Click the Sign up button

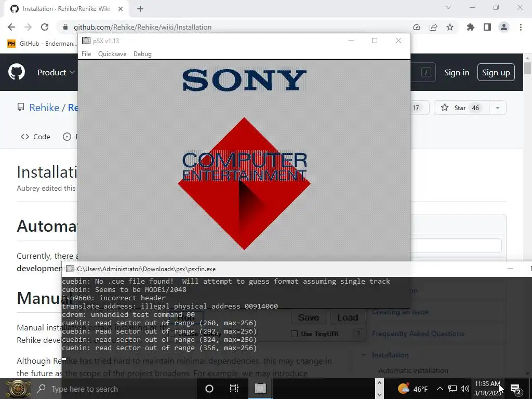click(496, 73)
